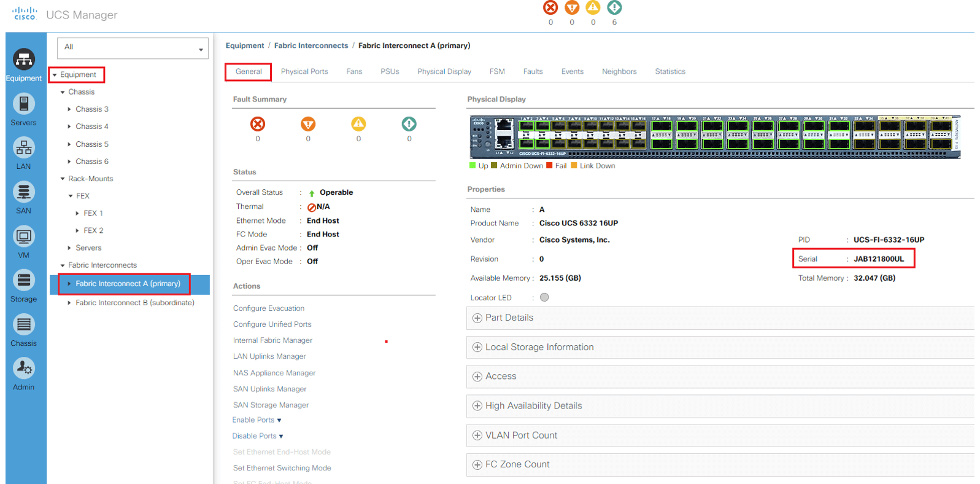
Task: Collapse the Chassis tree node arrow
Action: (x=63, y=92)
